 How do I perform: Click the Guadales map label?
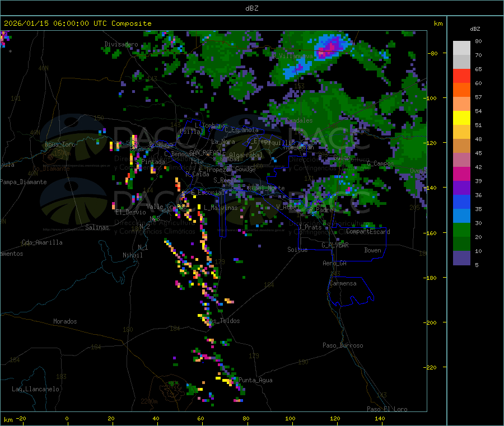299,120
